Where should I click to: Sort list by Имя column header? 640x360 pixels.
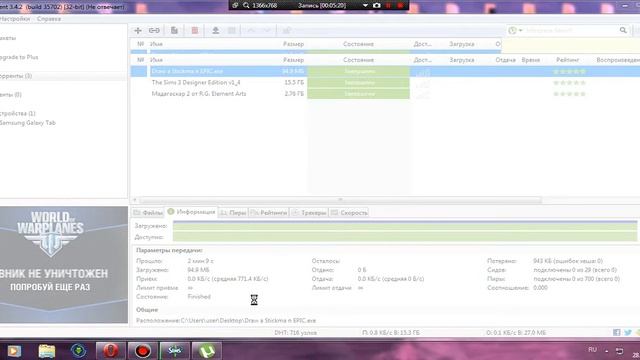point(156,60)
